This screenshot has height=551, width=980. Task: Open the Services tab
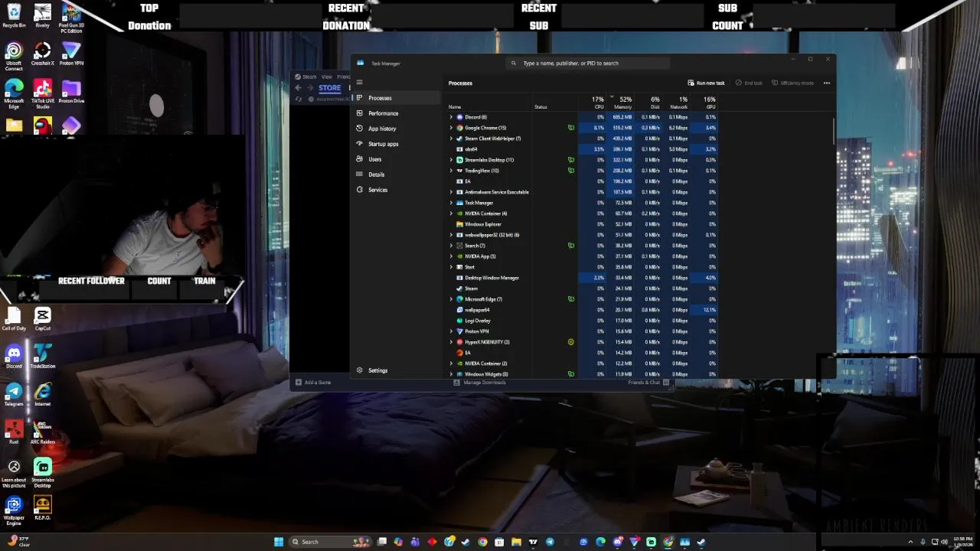click(397, 190)
